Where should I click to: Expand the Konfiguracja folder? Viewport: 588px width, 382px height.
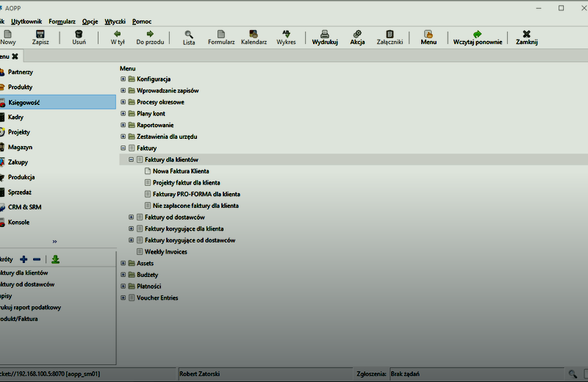[x=123, y=79]
